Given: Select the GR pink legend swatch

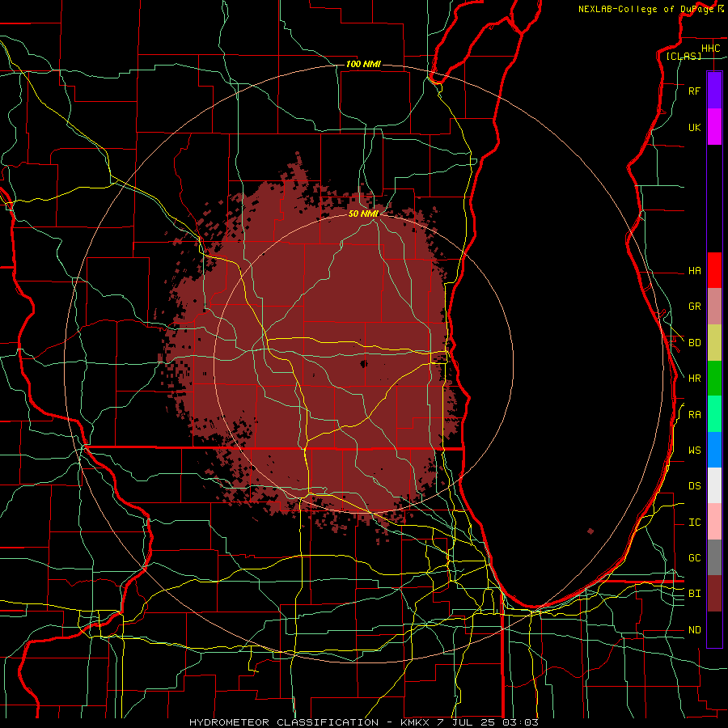Looking at the screenshot, I should pos(714,307).
